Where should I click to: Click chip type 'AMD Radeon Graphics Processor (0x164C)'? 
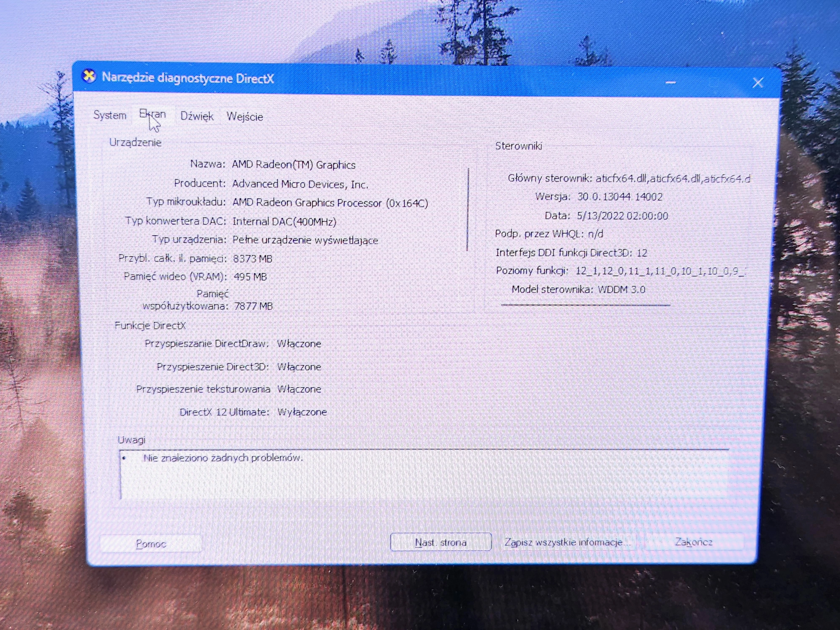coord(330,203)
